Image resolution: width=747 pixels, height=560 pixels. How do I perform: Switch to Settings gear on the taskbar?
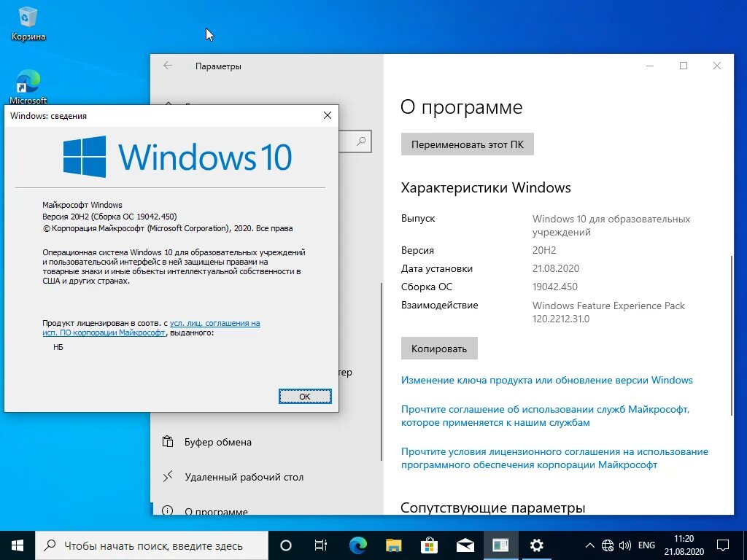pyautogui.click(x=537, y=545)
